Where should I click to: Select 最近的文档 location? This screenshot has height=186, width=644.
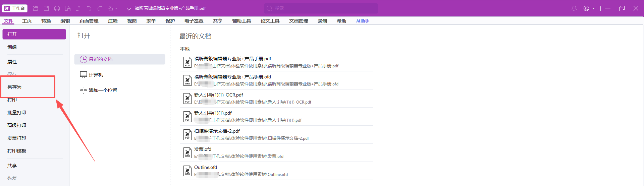pyautogui.click(x=120, y=59)
